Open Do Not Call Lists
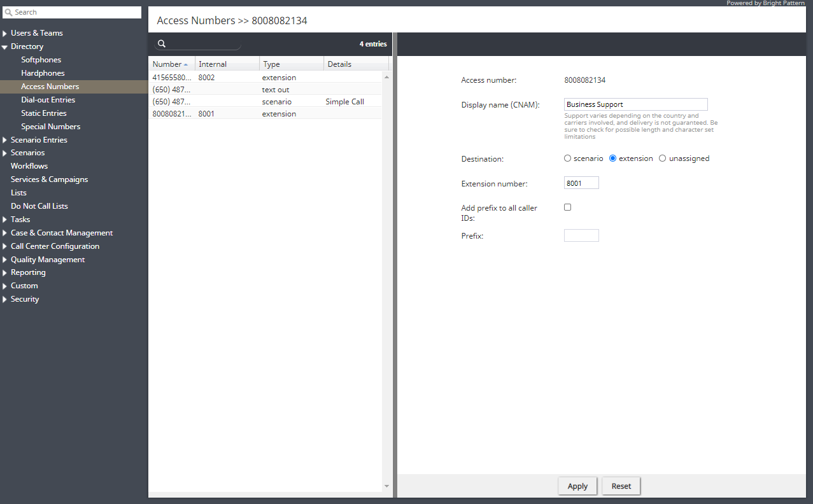 39,206
